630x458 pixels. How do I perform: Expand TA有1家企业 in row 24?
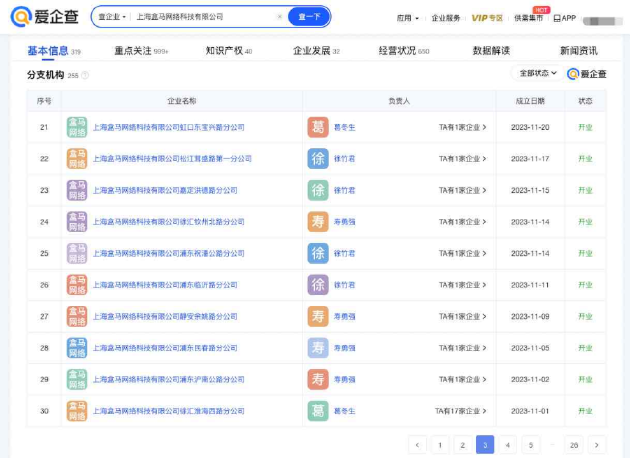coord(462,222)
